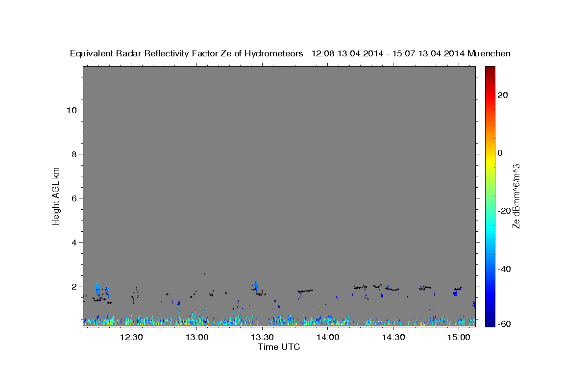Click the isolated black cloud-base dot near 13:00
This screenshot has width=588, height=392.
pyautogui.click(x=204, y=273)
